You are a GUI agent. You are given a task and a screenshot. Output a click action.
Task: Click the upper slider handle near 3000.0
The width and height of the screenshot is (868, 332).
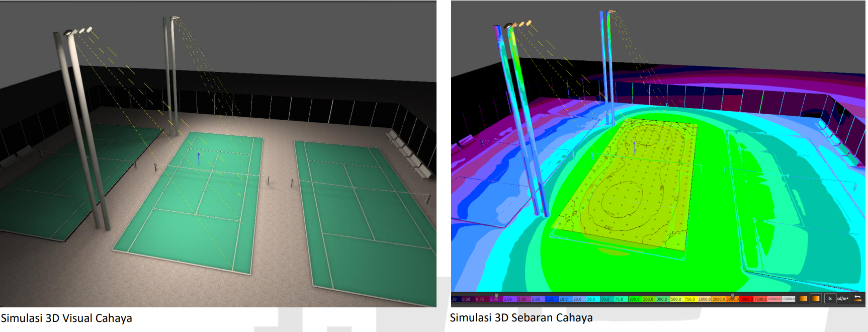pyautogui.click(x=732, y=296)
